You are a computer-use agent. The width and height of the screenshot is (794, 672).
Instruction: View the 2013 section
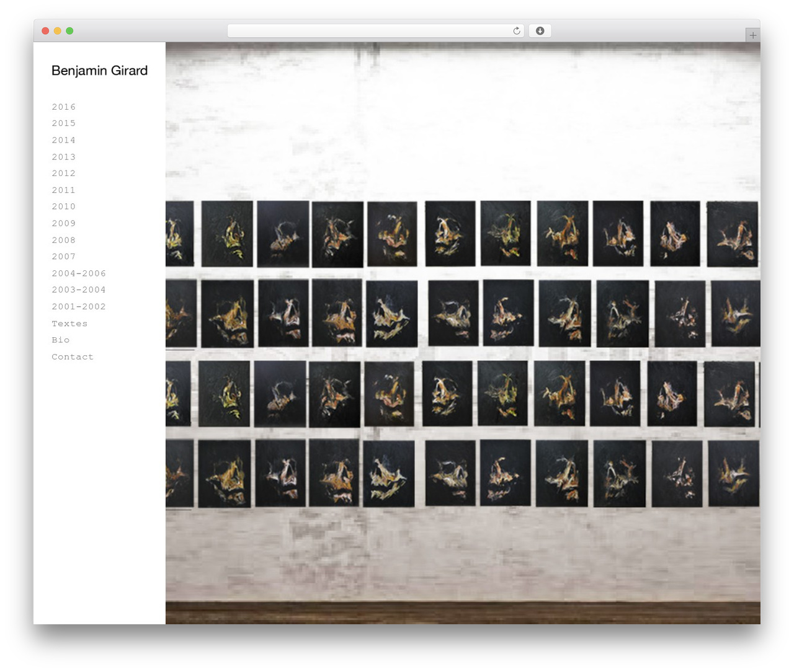pos(64,157)
